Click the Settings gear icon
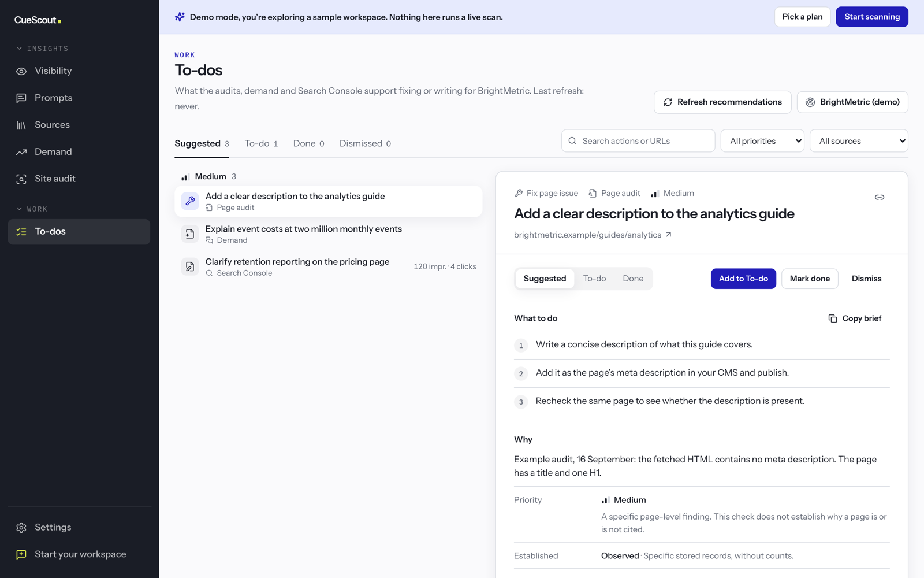The width and height of the screenshot is (924, 578). [21, 528]
